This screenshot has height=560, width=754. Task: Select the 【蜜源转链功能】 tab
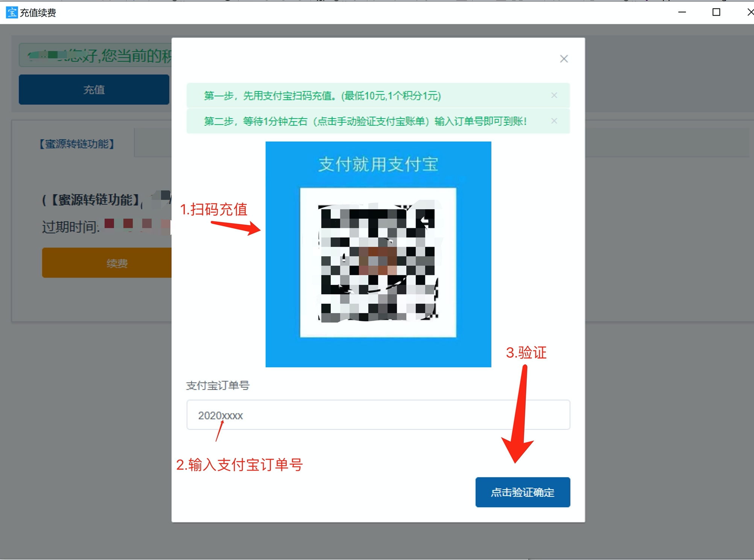[x=77, y=144]
